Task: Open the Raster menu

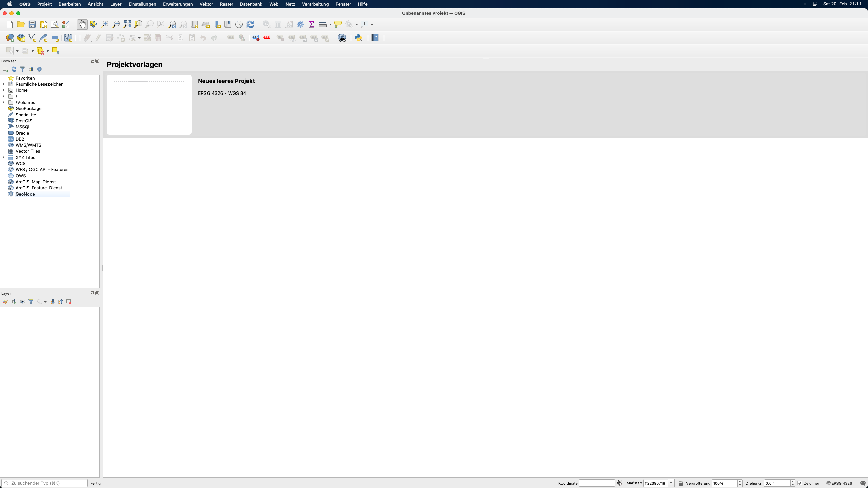Action: pyautogui.click(x=226, y=4)
